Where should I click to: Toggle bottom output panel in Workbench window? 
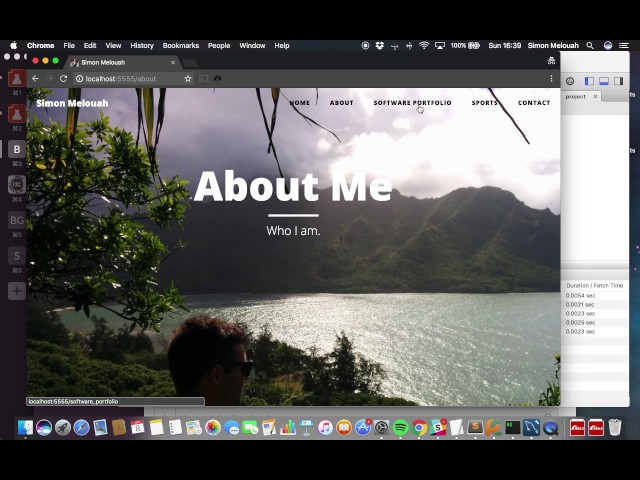coord(604,81)
